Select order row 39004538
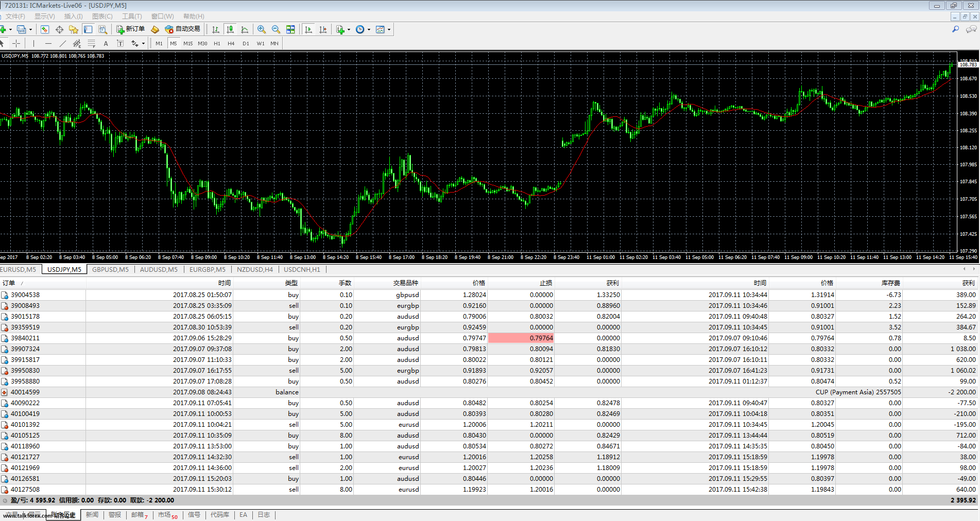980x521 pixels. [x=489, y=295]
